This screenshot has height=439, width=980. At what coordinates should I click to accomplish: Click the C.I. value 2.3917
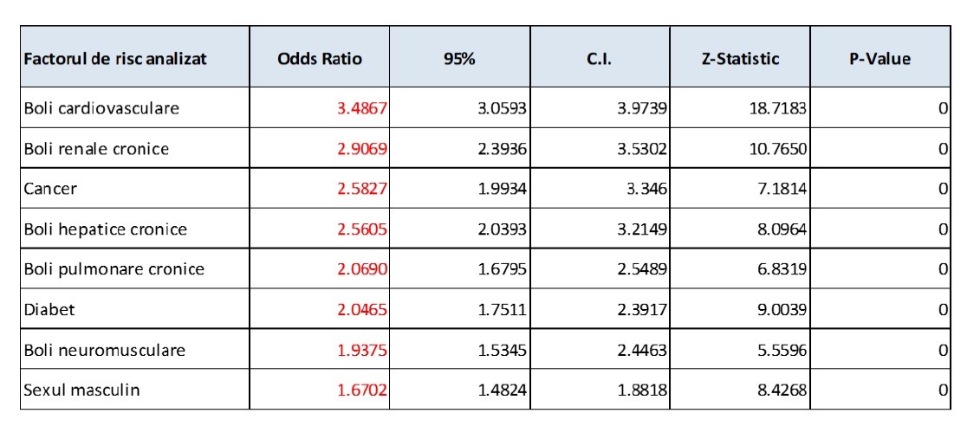pyautogui.click(x=642, y=309)
